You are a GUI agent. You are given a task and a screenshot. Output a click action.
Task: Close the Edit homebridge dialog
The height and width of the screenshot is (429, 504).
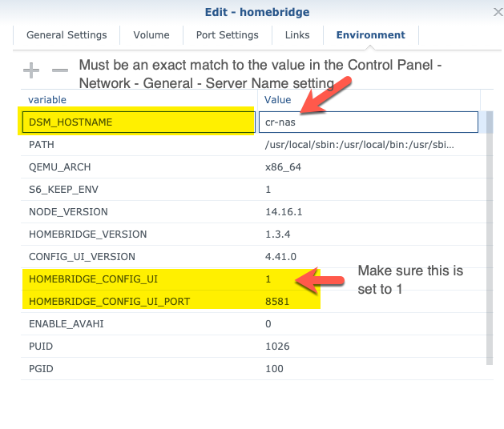498,12
